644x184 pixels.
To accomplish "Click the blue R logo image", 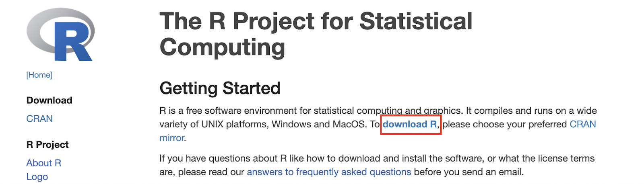I will tap(60, 35).
